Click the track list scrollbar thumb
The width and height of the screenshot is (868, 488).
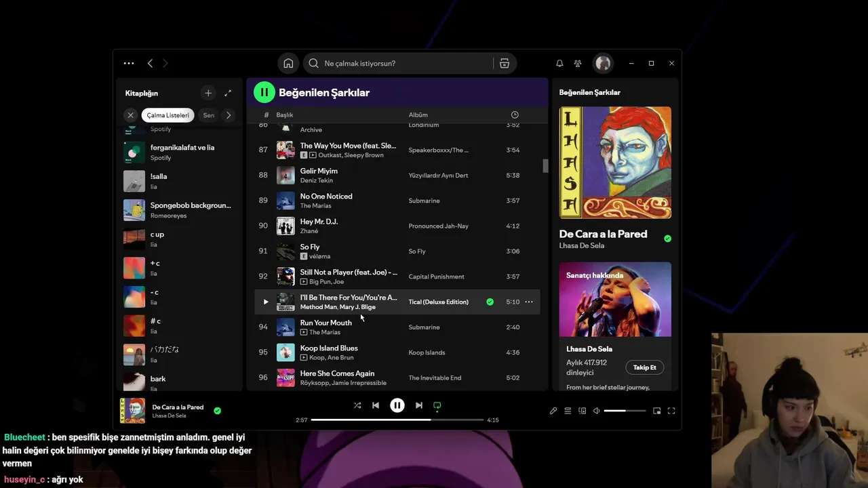tap(545, 166)
